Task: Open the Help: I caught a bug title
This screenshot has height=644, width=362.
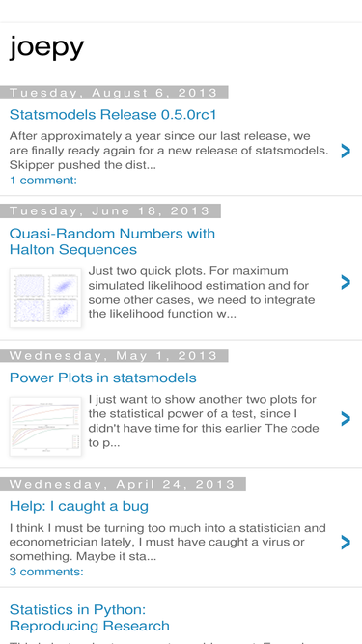Action: click(79, 506)
